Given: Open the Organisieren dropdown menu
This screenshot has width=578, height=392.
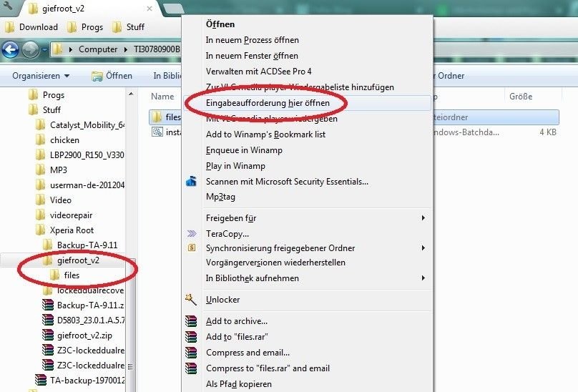Looking at the screenshot, I should pyautogui.click(x=41, y=76).
